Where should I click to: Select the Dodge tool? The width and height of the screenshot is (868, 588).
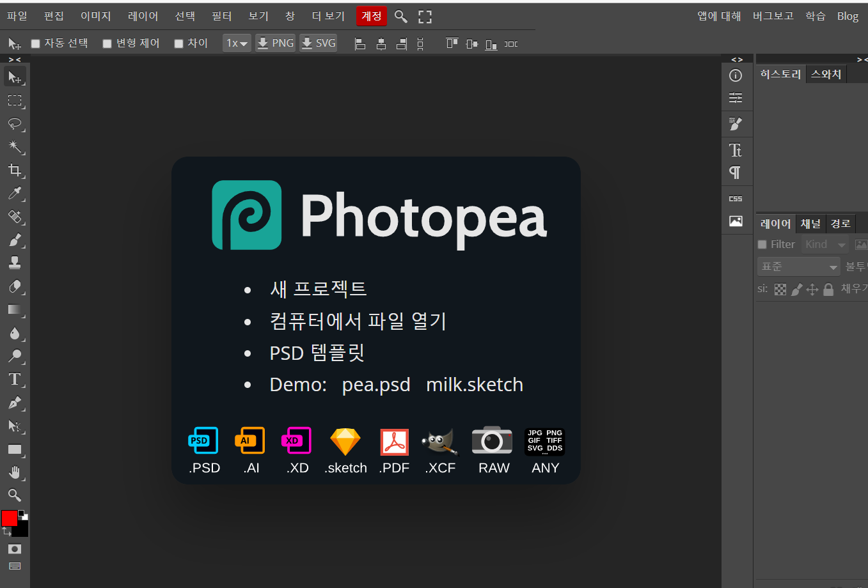tap(15, 356)
